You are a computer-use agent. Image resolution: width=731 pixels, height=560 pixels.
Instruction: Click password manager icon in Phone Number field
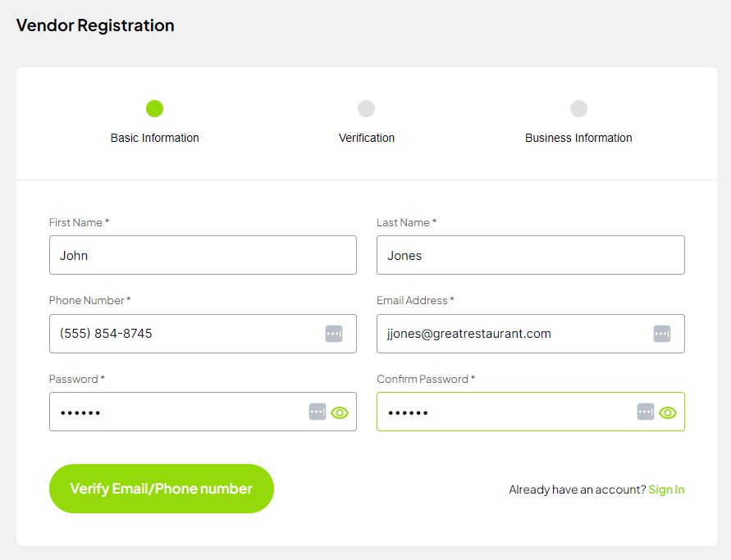tap(334, 334)
